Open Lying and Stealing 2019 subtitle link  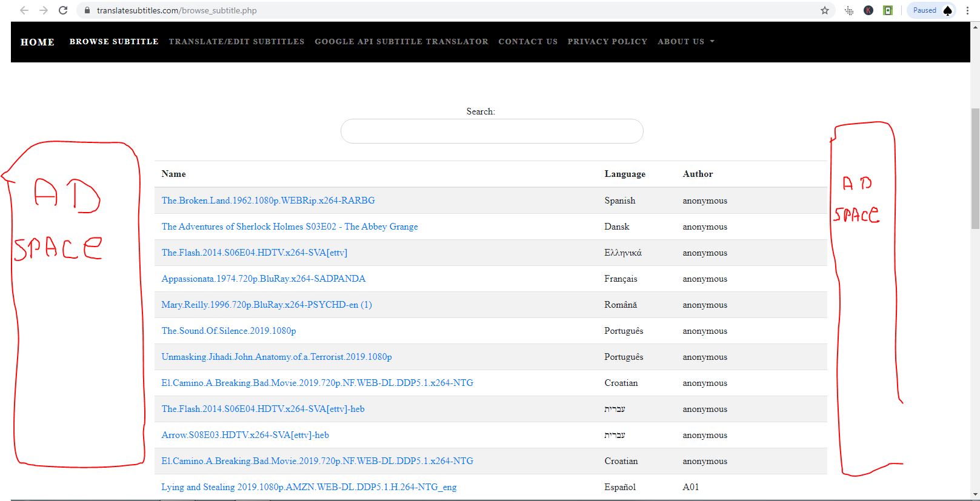coord(309,487)
